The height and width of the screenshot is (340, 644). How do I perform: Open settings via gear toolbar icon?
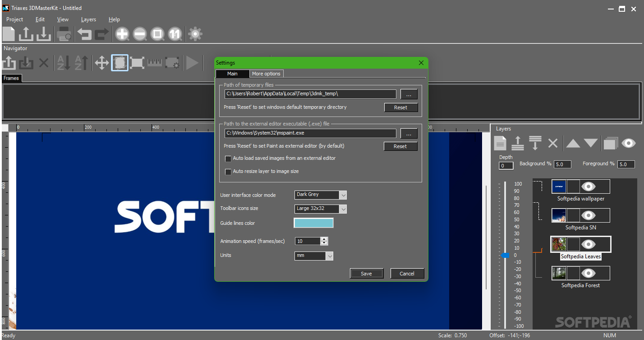195,34
